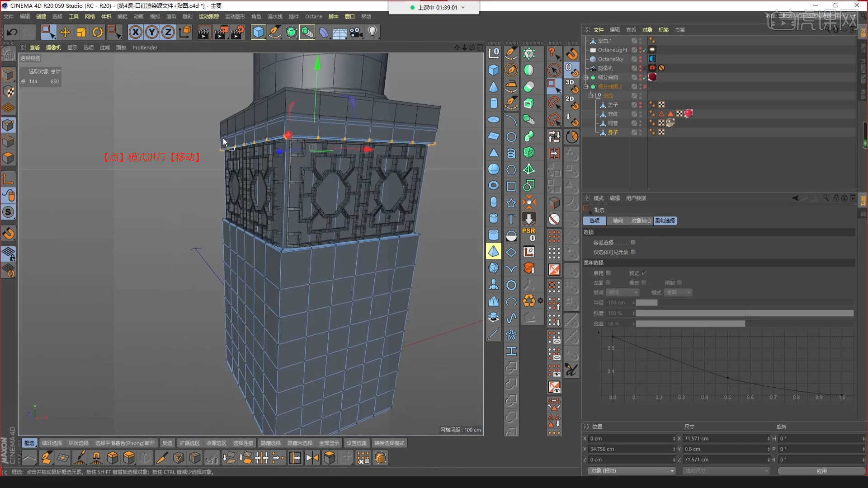
Task: Click the 全部显示 button
Action: tap(329, 443)
